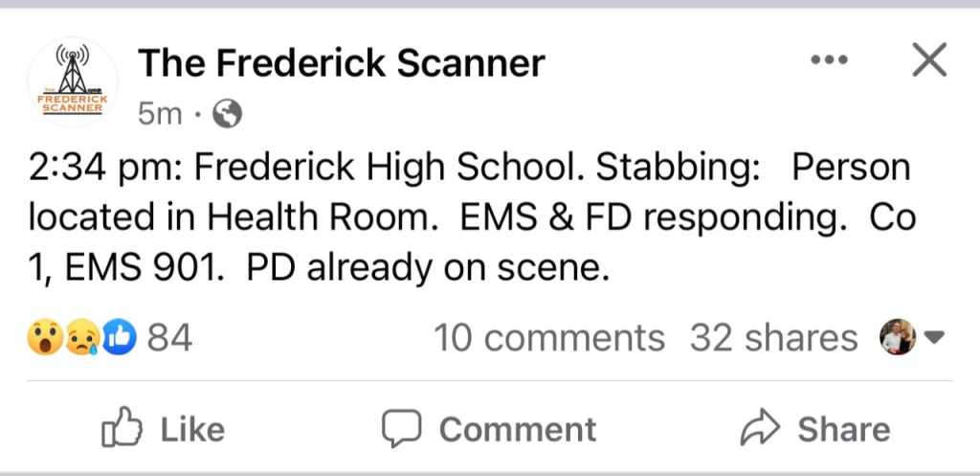Expand the comment identity dropdown arrow

coord(936,337)
